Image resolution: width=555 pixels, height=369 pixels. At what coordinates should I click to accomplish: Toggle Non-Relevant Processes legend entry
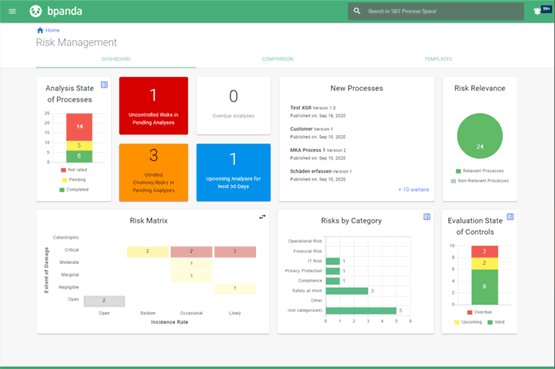[x=480, y=181]
